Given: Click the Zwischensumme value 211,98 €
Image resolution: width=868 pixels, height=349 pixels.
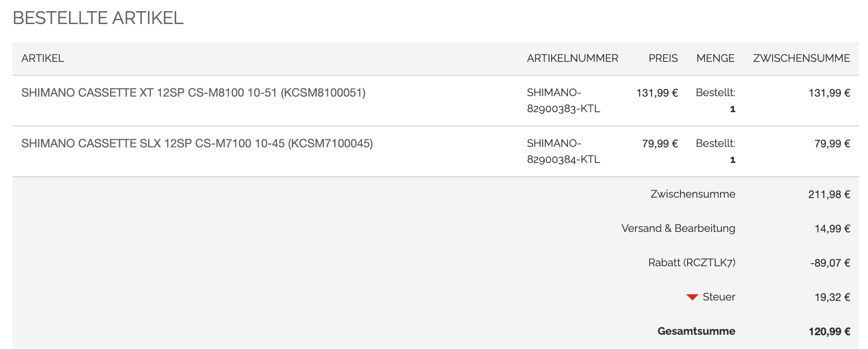Looking at the screenshot, I should (829, 195).
